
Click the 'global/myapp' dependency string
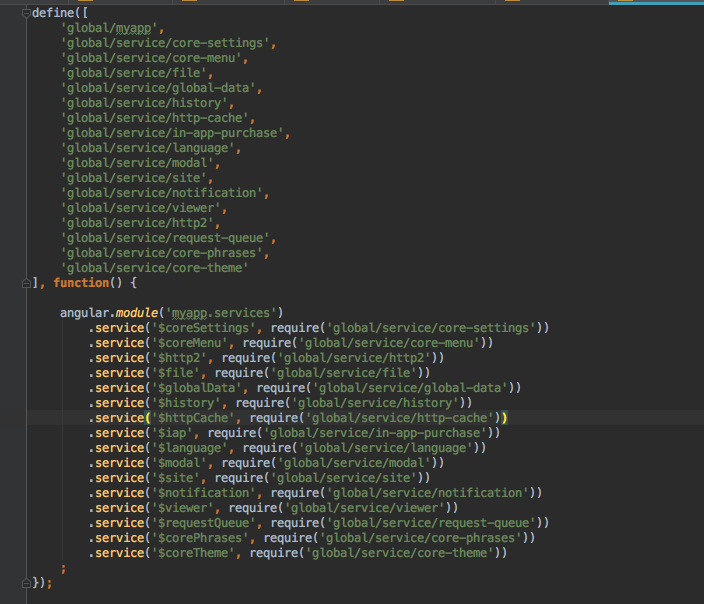click(x=104, y=28)
